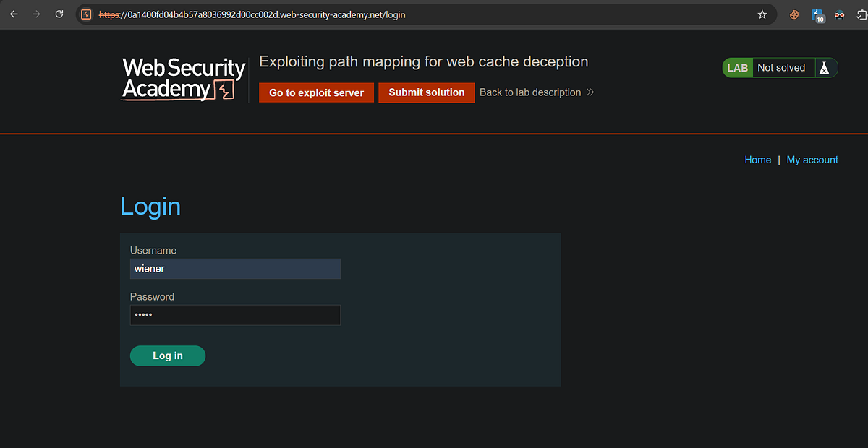Click the browser forward arrow
Viewport: 868px width, 448px height.
37,14
